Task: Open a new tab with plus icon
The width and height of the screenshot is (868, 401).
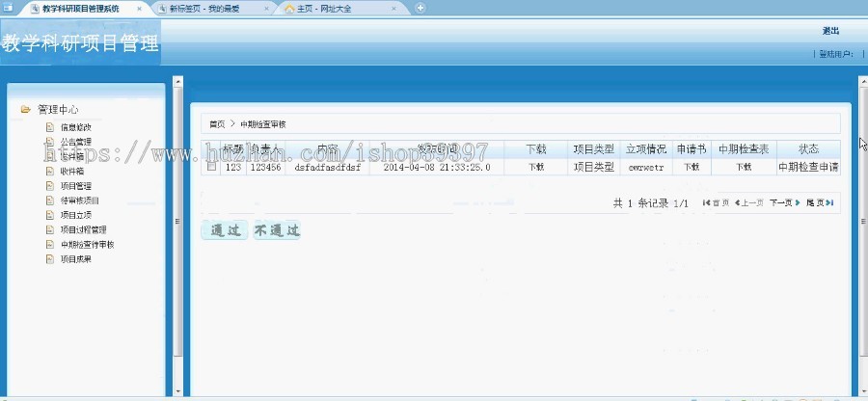Action: (420, 8)
